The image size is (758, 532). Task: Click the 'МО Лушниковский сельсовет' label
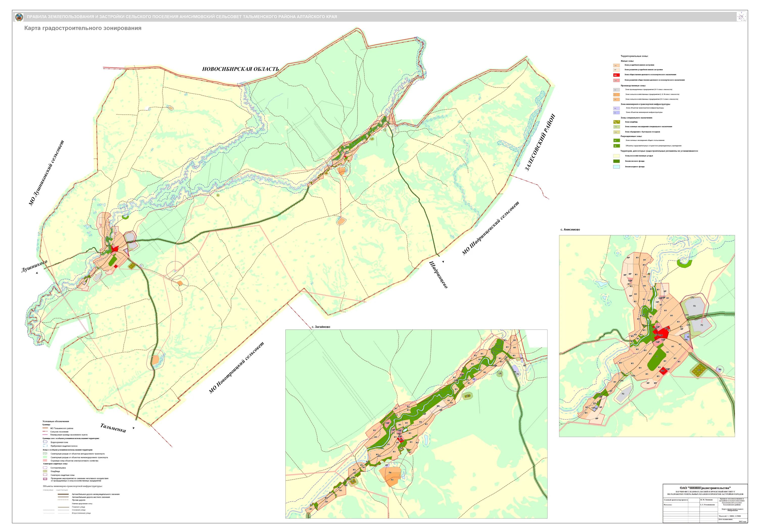46,173
